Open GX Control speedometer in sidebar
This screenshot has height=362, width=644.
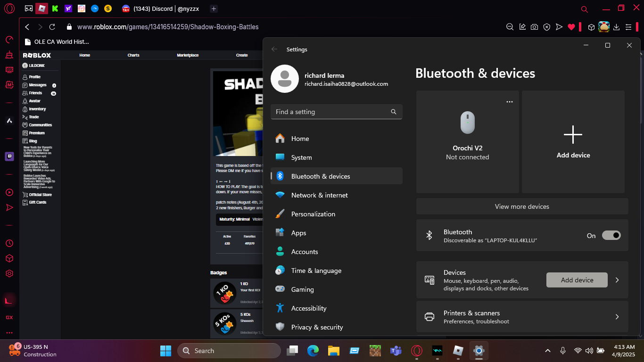point(9,40)
